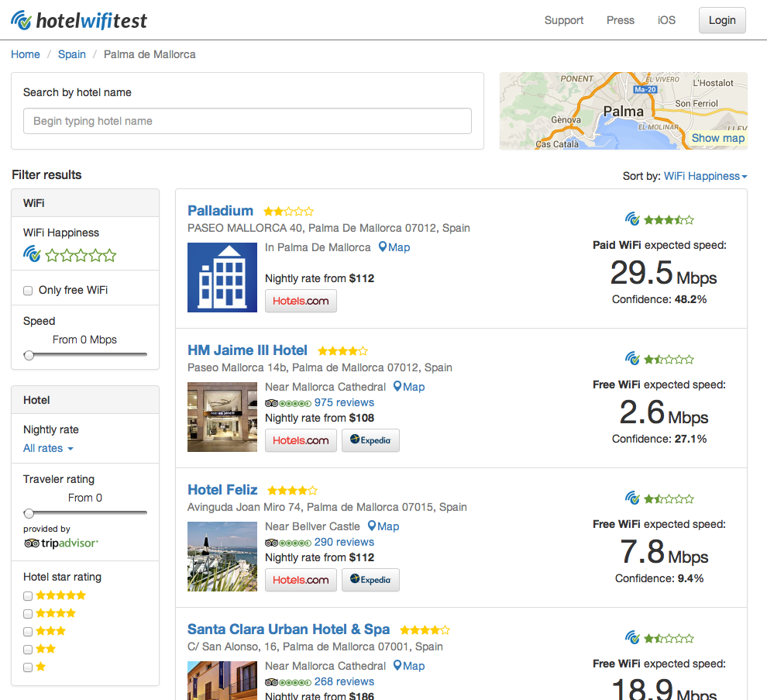
Task: Open the Press page
Action: (x=621, y=20)
